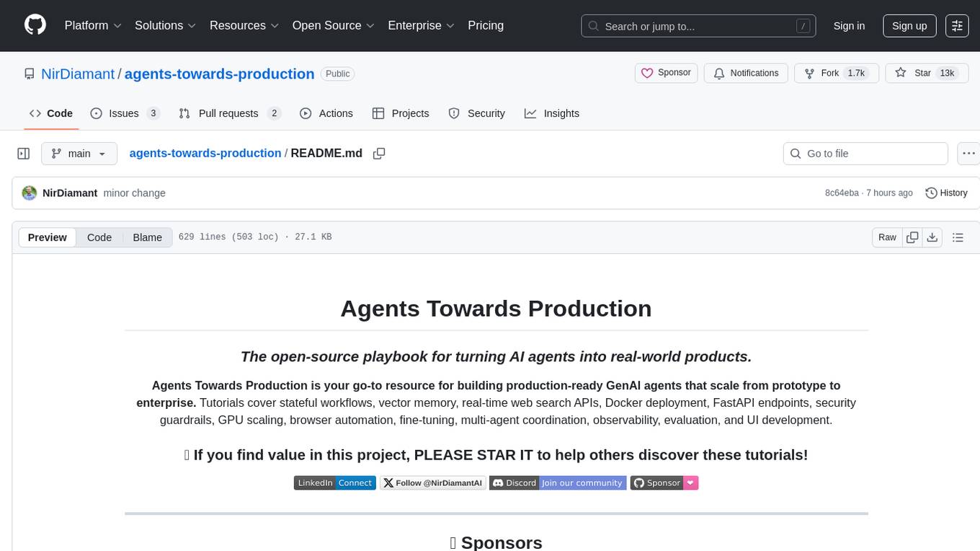
Task: Expand the Enterprise menu
Action: 421,25
